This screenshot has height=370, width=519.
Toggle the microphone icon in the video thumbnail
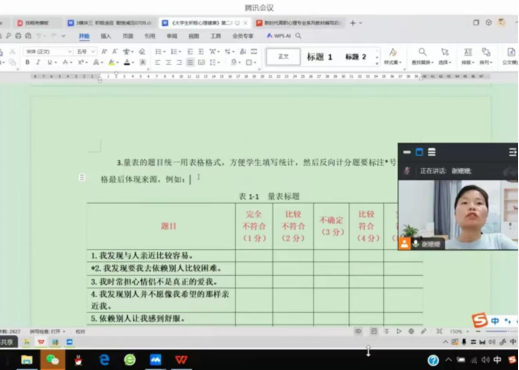pos(416,244)
